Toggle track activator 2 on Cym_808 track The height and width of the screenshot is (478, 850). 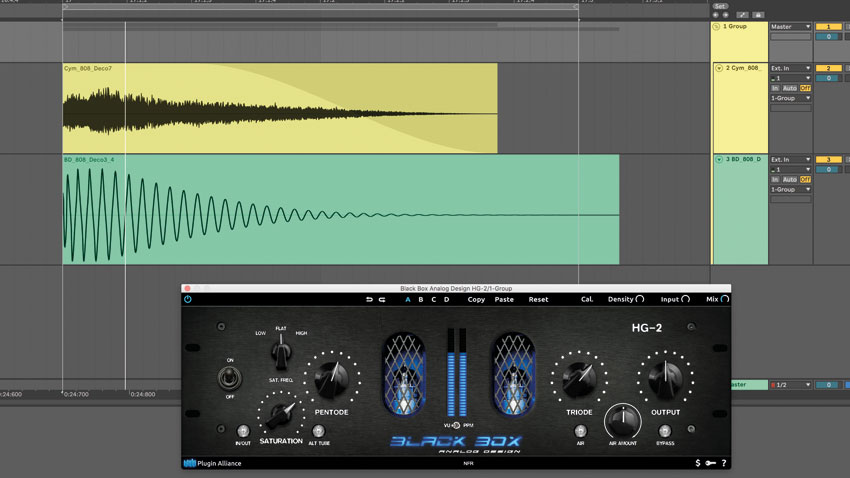tap(828, 68)
